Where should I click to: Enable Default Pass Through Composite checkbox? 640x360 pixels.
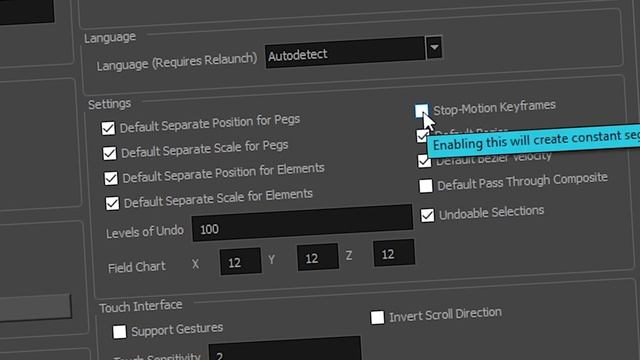[426, 186]
